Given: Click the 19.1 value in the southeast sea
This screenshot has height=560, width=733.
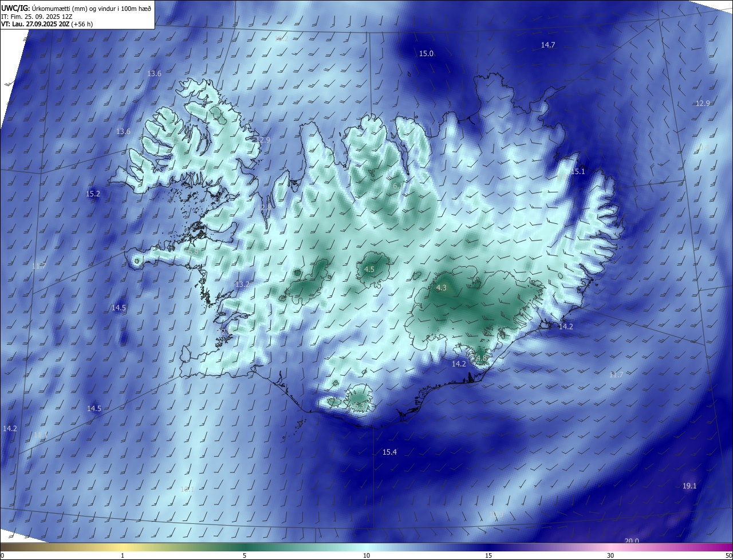Looking at the screenshot, I should coord(689,486).
